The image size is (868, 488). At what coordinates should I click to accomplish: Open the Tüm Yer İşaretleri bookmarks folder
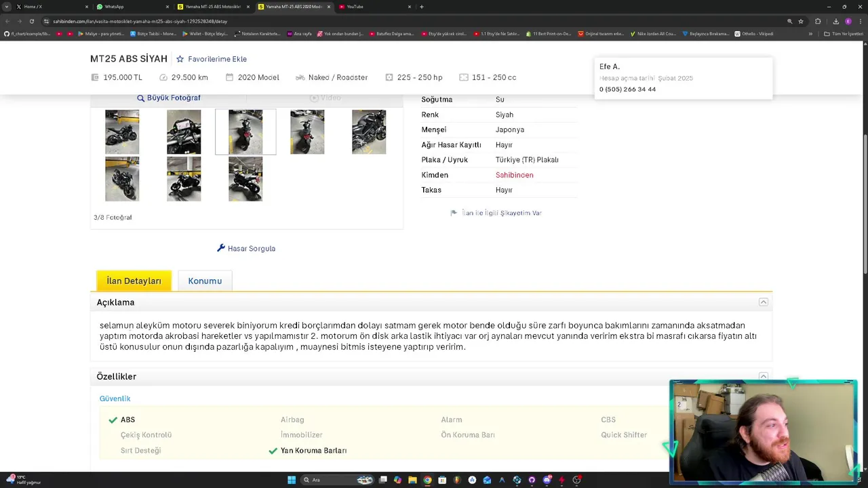click(x=843, y=34)
